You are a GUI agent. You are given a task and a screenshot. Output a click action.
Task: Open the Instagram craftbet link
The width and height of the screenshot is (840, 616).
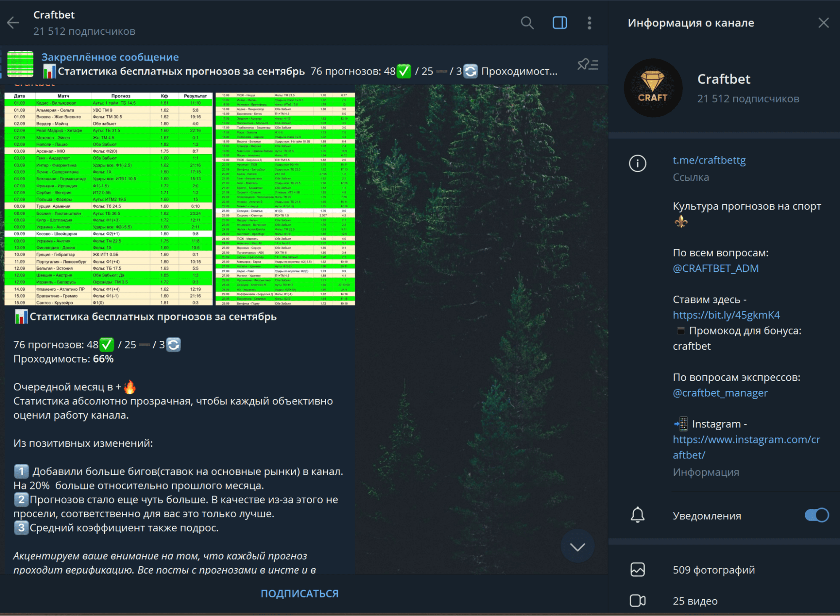pyautogui.click(x=746, y=447)
